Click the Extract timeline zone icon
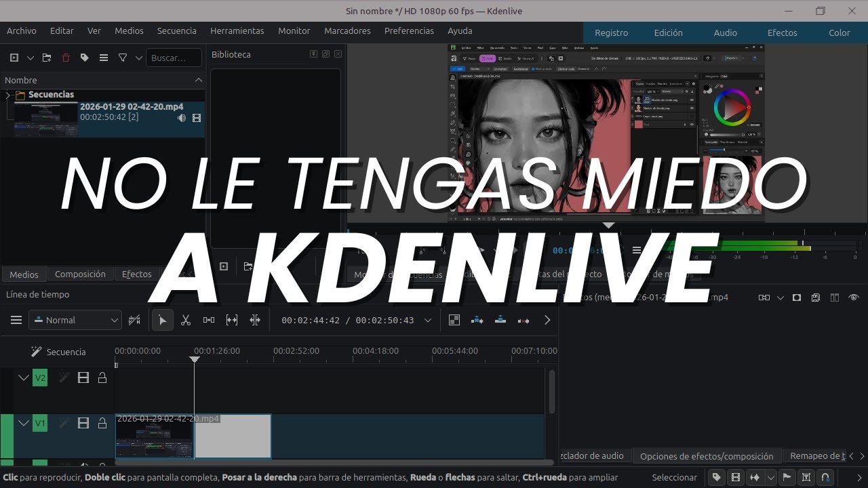Screen dimensions: 868x488 coord(524,320)
